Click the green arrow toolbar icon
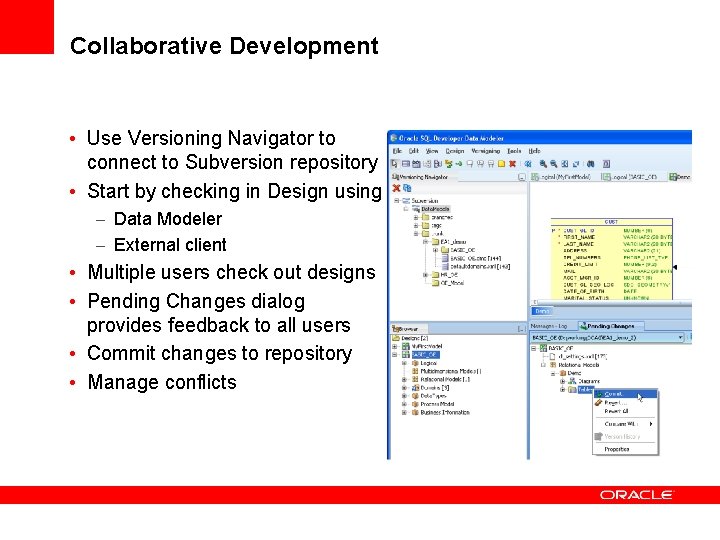 (458, 163)
